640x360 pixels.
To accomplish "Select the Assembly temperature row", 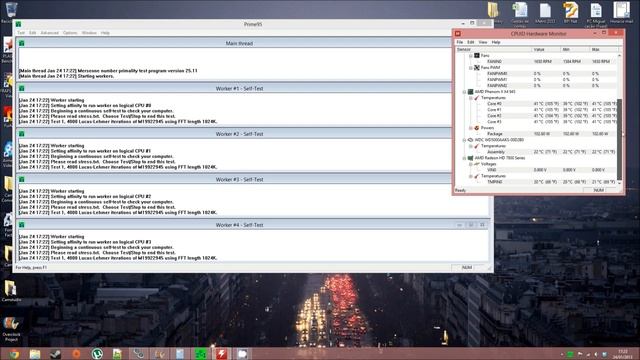I will click(x=536, y=152).
